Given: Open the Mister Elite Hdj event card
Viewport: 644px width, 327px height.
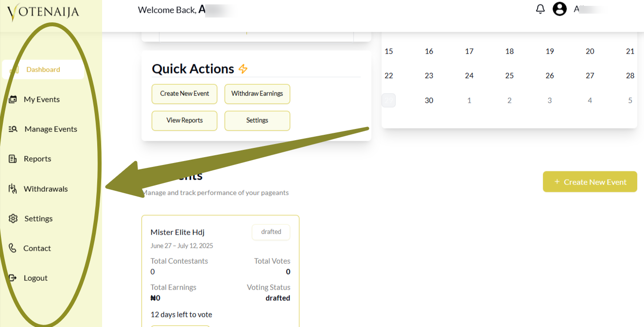Looking at the screenshot, I should pos(177,232).
